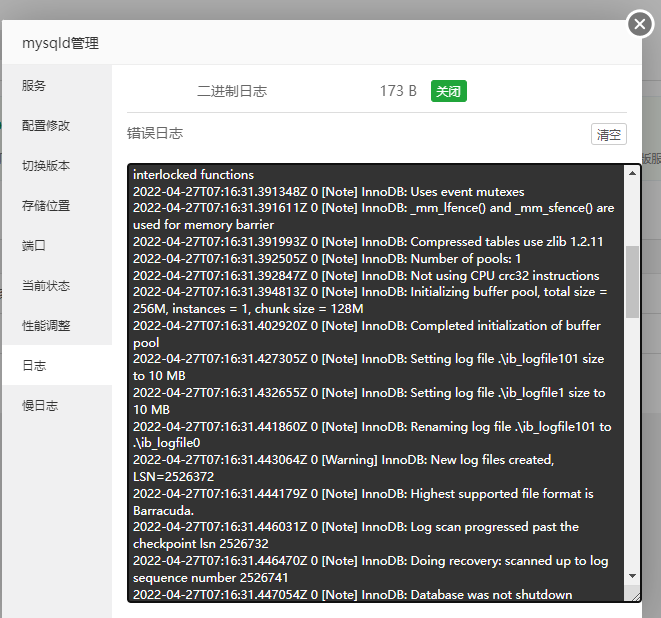Click the 'Compressed tables use zlib 1.2.11' line
The image size is (661, 618).
tap(368, 242)
